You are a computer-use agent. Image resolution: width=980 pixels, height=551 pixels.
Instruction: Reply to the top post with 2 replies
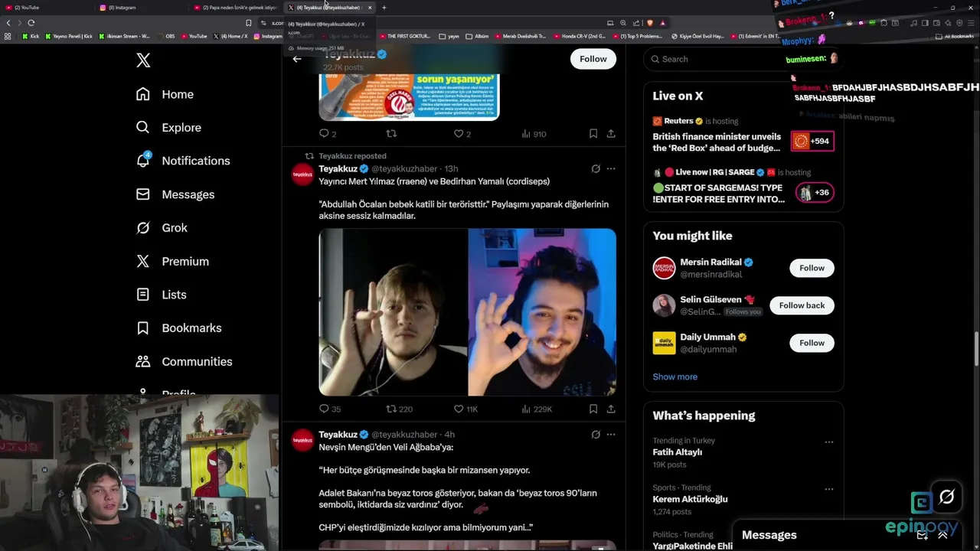[x=328, y=134]
